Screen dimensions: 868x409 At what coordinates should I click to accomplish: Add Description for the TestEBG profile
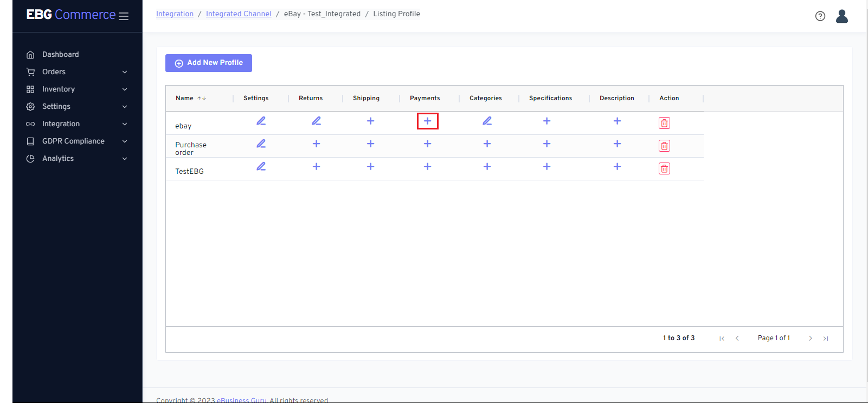click(x=617, y=166)
